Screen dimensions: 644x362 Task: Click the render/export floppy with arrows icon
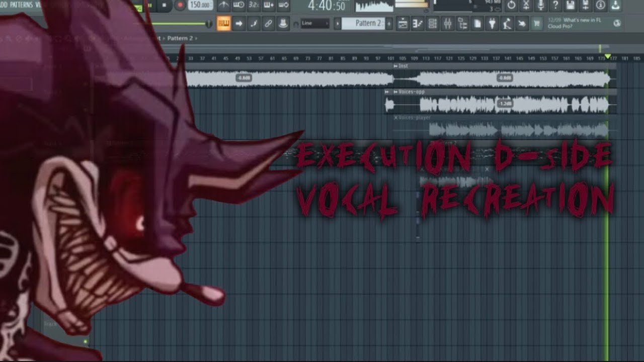click(x=586, y=5)
